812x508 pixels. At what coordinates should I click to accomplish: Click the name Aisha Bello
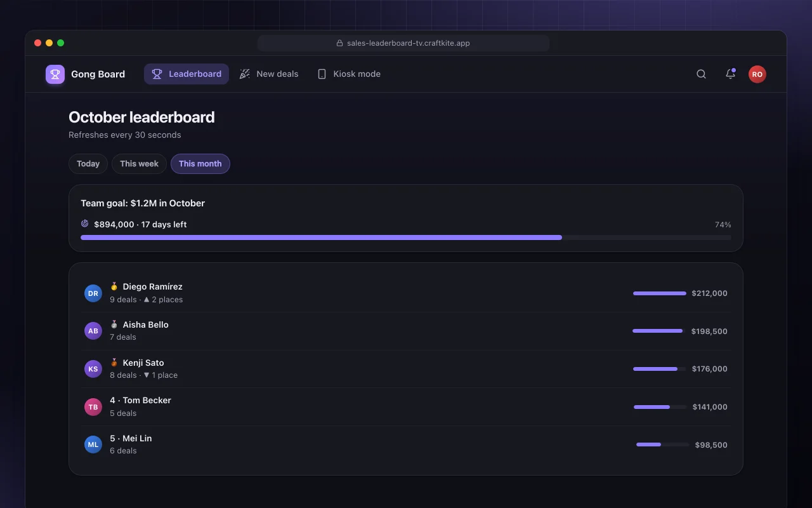coord(146,324)
